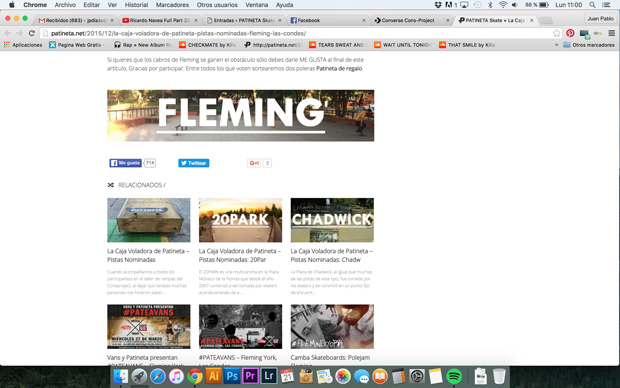Click the screen-sharing extension icon in toolbar
620x388 pixels.
click(585, 34)
